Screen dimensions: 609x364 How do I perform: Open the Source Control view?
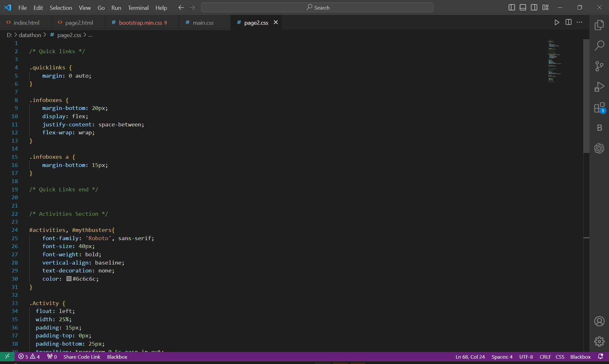(599, 66)
